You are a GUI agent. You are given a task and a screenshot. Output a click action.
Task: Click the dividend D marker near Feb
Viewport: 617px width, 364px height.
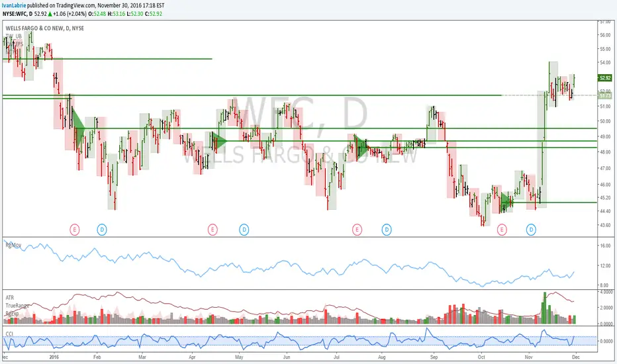[x=102, y=230]
